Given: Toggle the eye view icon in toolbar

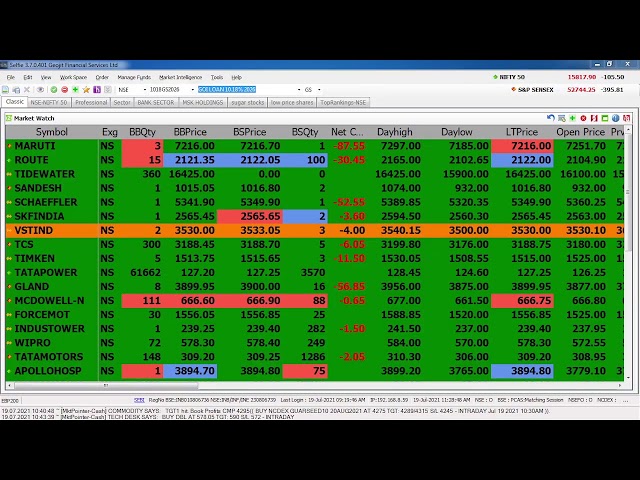Looking at the screenshot, I should 40,89.
